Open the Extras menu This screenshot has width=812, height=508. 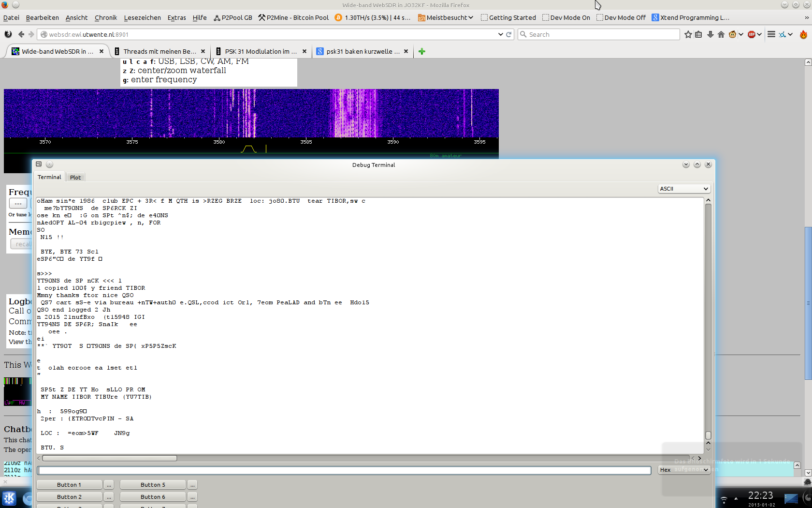pyautogui.click(x=177, y=17)
